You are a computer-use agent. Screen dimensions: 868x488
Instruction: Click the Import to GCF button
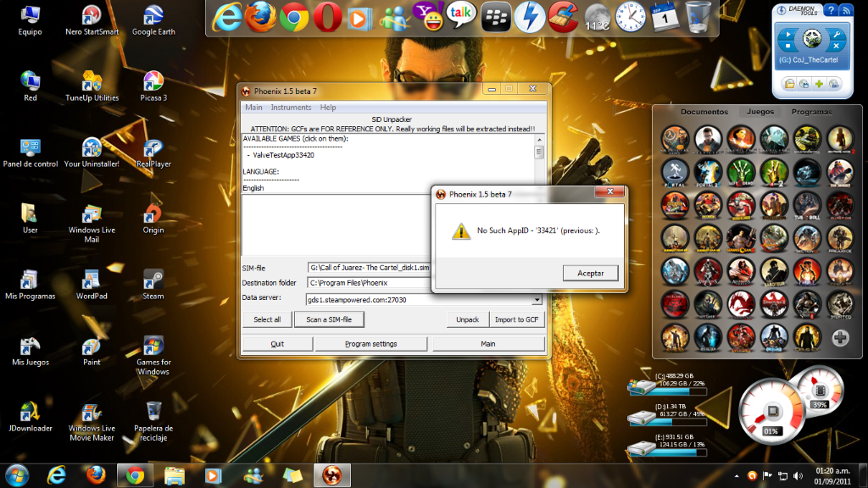516,319
